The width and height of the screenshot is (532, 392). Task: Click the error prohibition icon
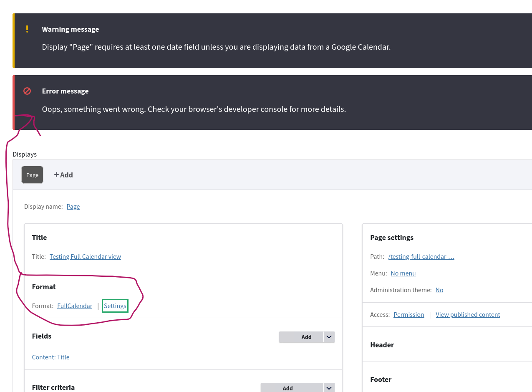[27, 91]
